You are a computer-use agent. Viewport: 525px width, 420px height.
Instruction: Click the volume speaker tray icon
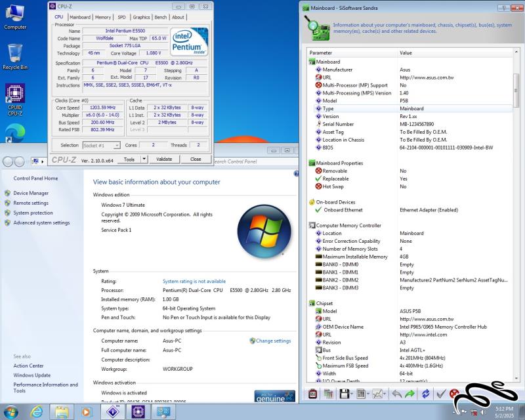click(484, 412)
